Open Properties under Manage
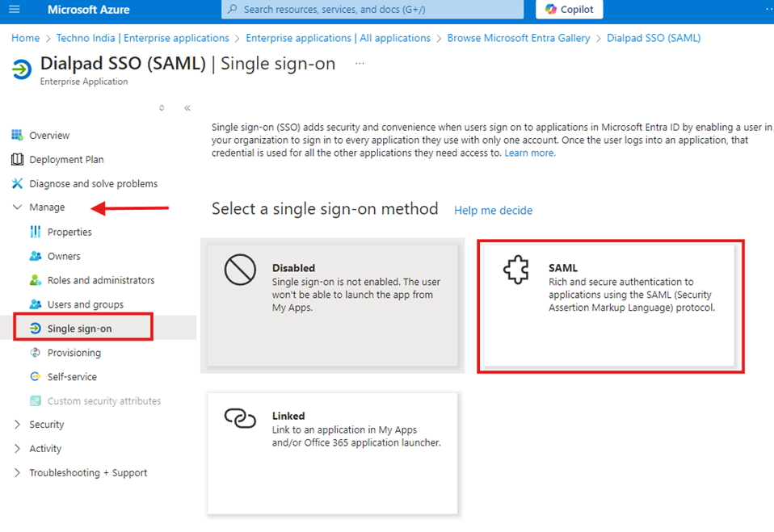Image resolution: width=774 pixels, height=532 pixels. click(69, 232)
